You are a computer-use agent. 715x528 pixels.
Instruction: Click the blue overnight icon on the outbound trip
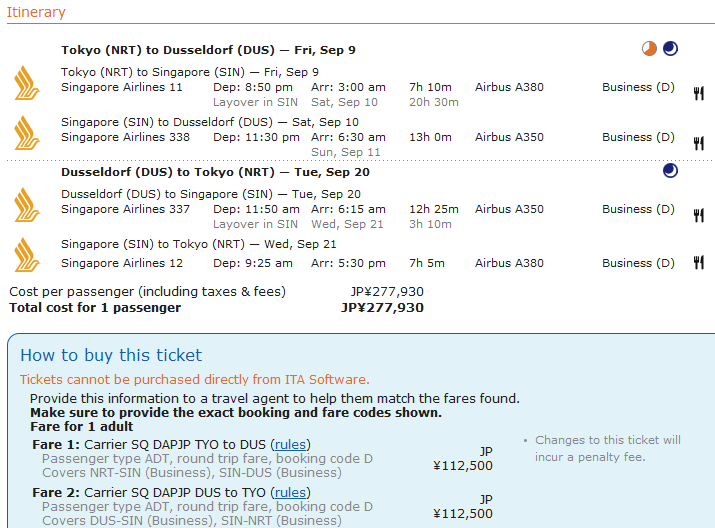[x=670, y=48]
